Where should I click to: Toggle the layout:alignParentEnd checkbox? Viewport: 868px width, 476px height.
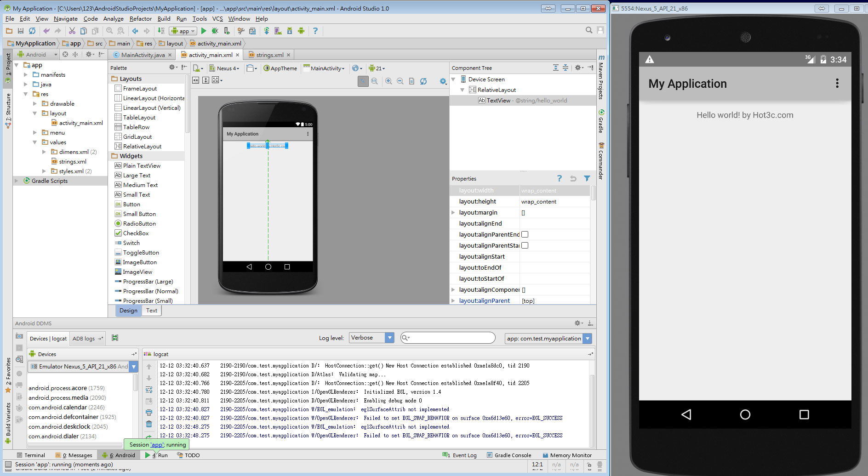click(525, 235)
